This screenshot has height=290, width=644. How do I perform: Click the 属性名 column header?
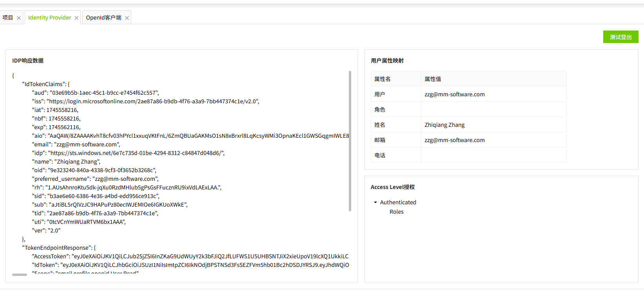coord(382,79)
